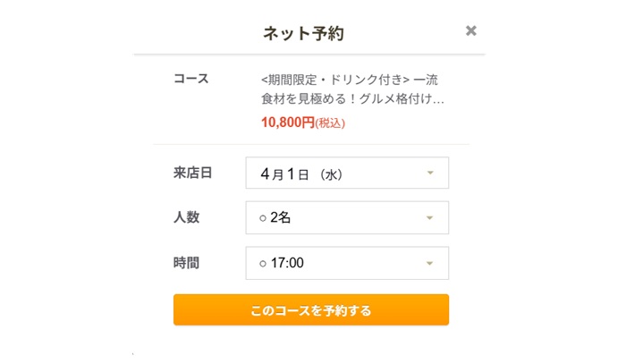Close the ネット予約 dialog with the X

[x=471, y=31]
